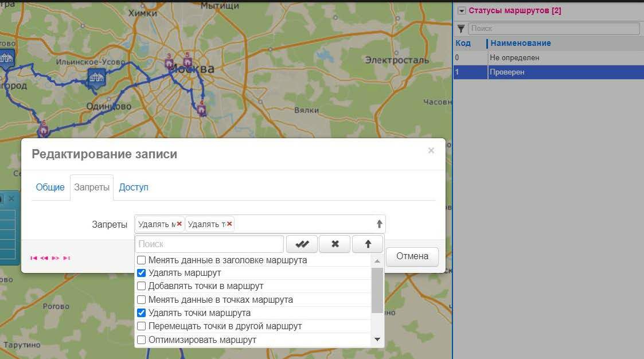This screenshot has width=644, height=359.
Task: Close the small teal panel on left
Action: tap(11, 199)
